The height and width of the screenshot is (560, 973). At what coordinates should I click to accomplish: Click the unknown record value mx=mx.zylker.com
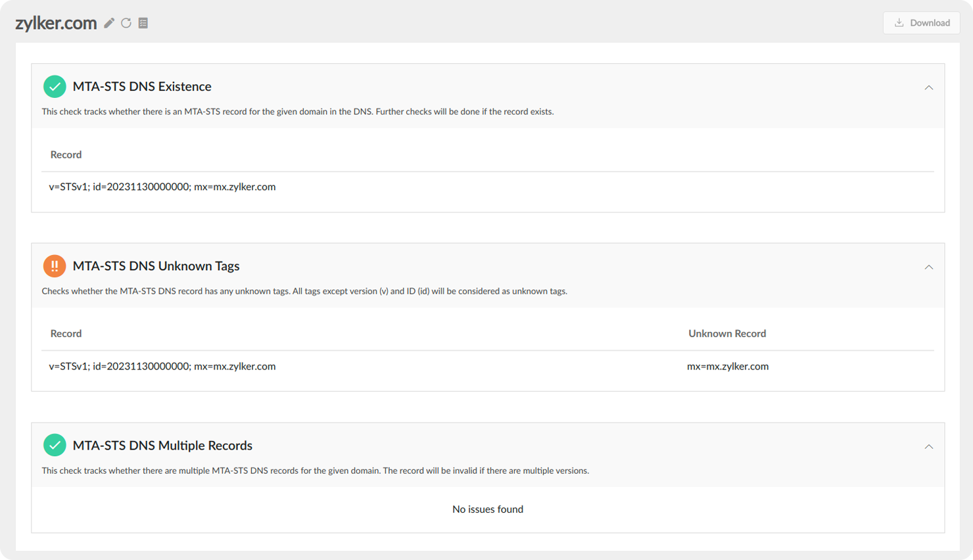[x=727, y=366]
